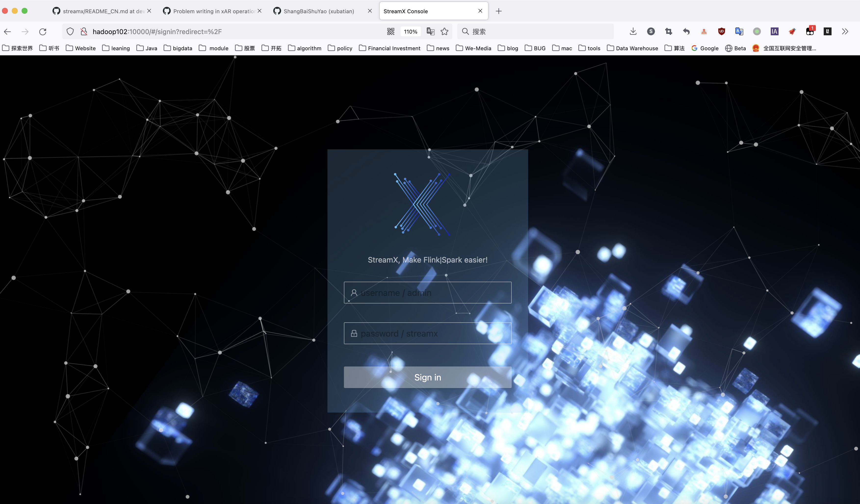Open the Java bookmark folder
This screenshot has width=860, height=504.
pos(147,48)
